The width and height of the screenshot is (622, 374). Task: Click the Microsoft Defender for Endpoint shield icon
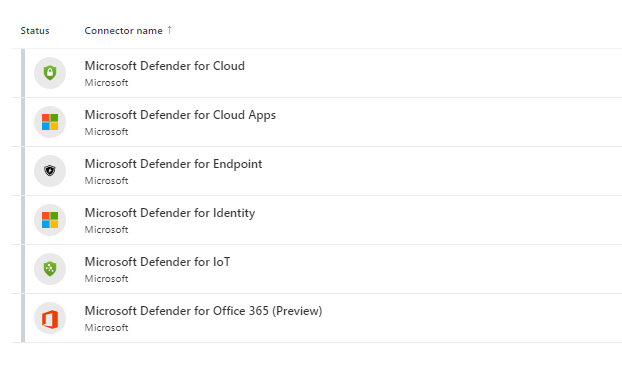[x=50, y=171]
